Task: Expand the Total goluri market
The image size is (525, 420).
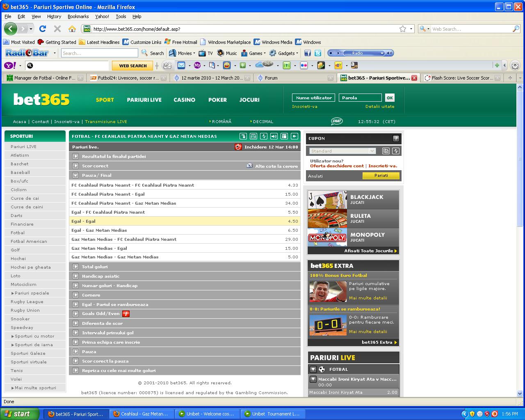Action: 75,267
